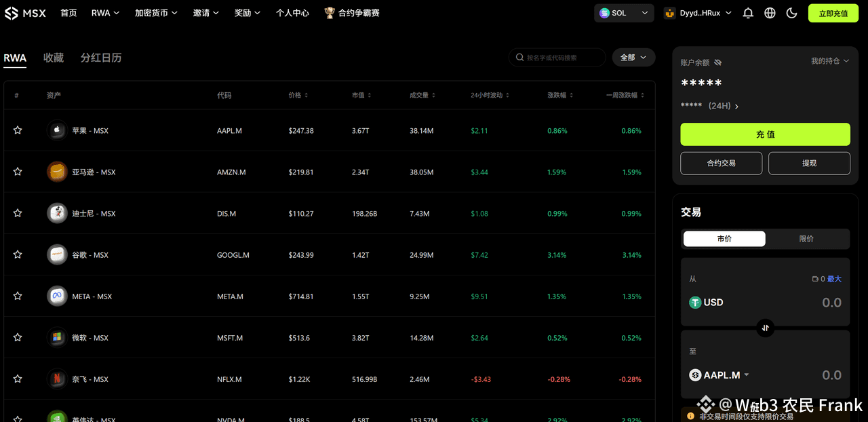Image resolution: width=868 pixels, height=422 pixels.
Task: Click the SOL network icon
Action: pos(604,13)
